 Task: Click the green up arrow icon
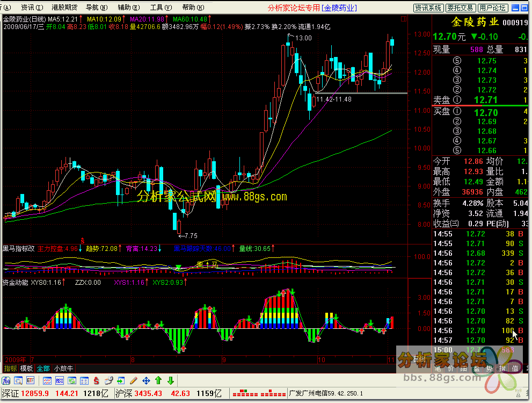coord(158,380)
